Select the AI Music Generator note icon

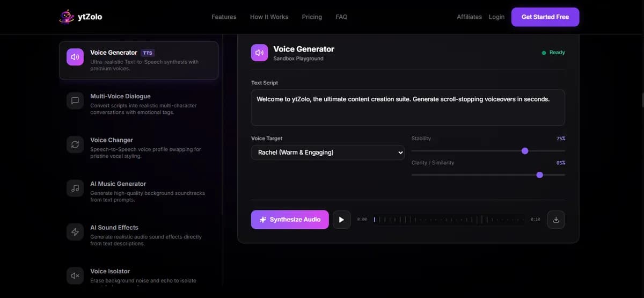[75, 188]
